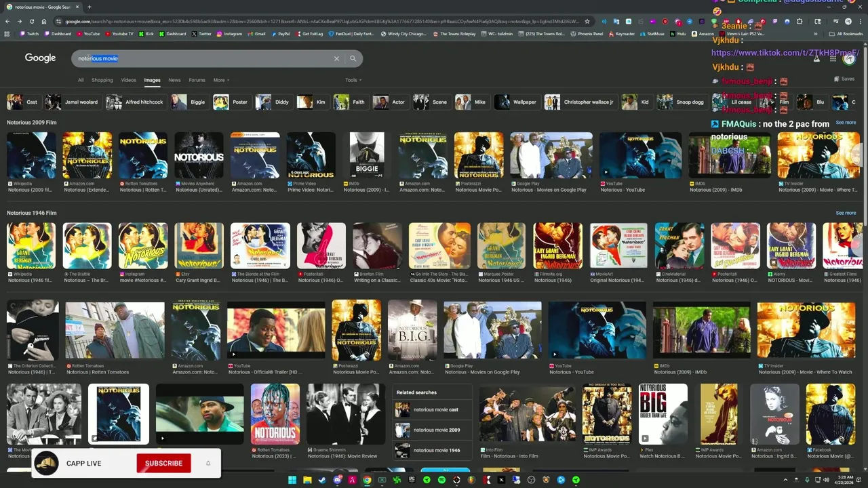See more of Notorious 1946 Film

(x=846, y=213)
